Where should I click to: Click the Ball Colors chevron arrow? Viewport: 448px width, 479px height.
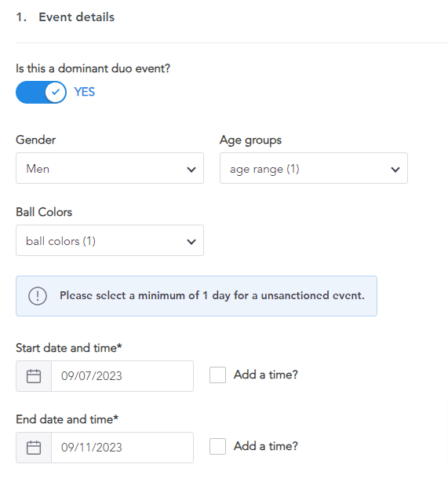click(x=191, y=242)
